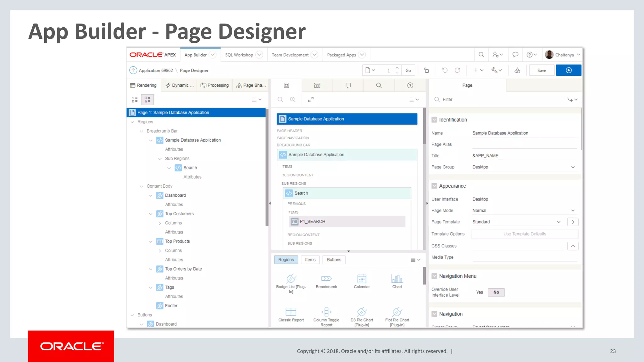The height and width of the screenshot is (362, 644).
Task: Click the left tree pane scrollbar
Action: click(x=267, y=167)
